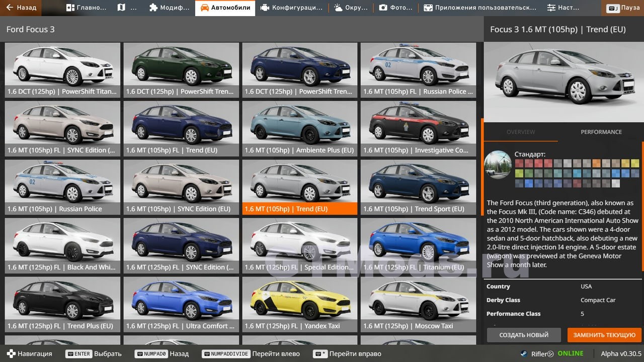644x362 pixels.
Task: Click the Steam icon beside Rifler
Action: [x=524, y=353]
